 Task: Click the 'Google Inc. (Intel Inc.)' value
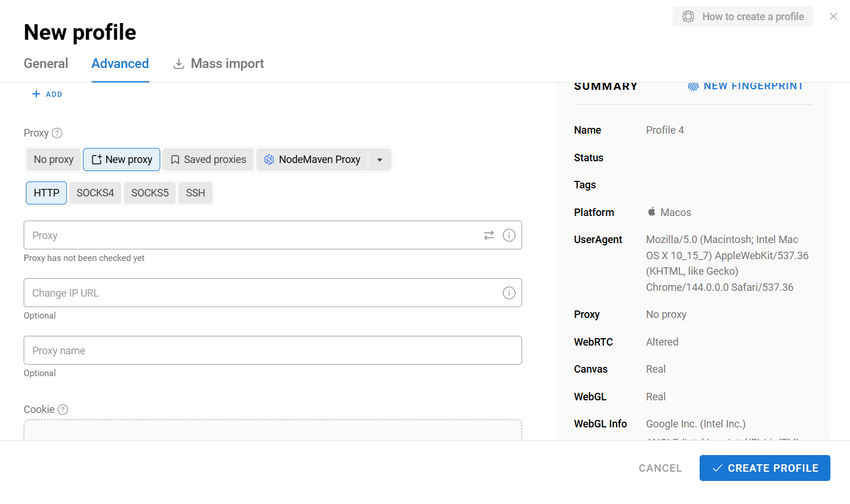(696, 424)
